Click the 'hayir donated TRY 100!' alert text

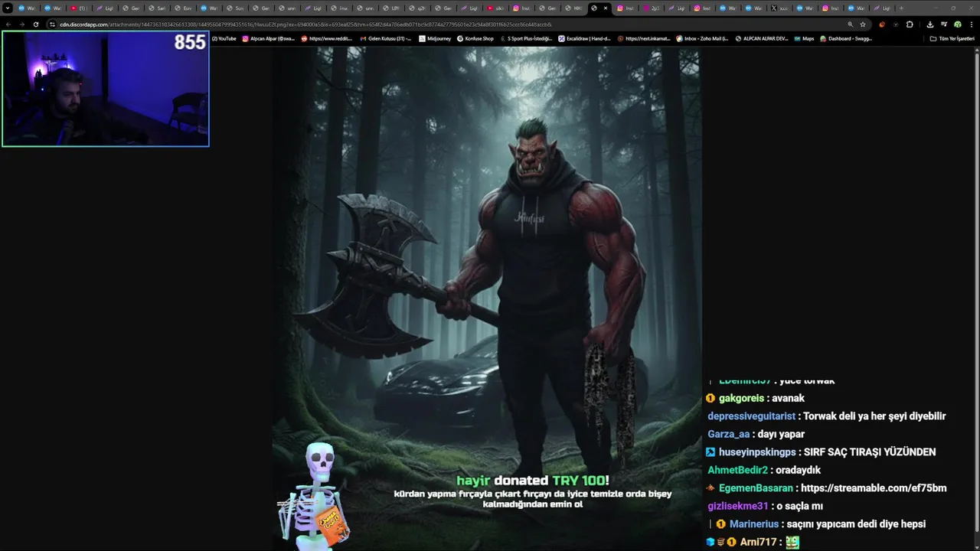[533, 481]
